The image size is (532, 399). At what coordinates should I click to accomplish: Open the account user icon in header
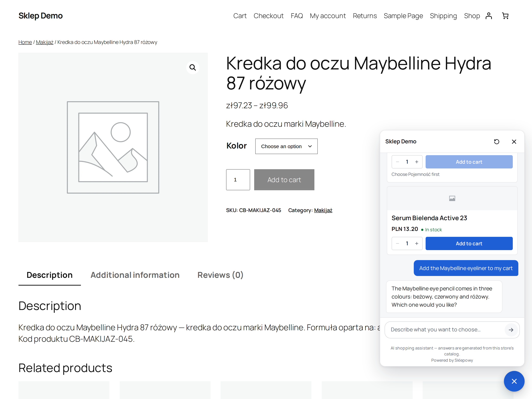(489, 16)
